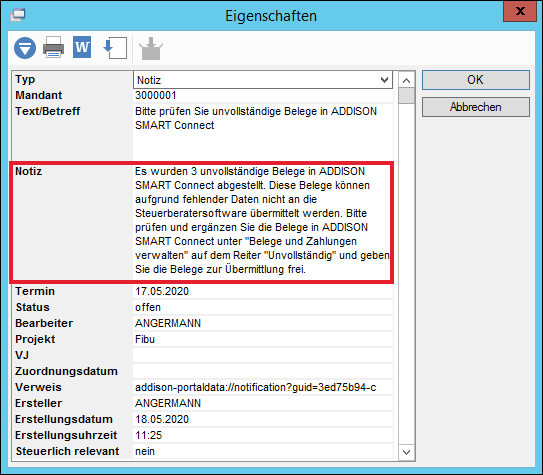
Task: Click the Zuordnungsdatum row label
Action: click(x=66, y=371)
